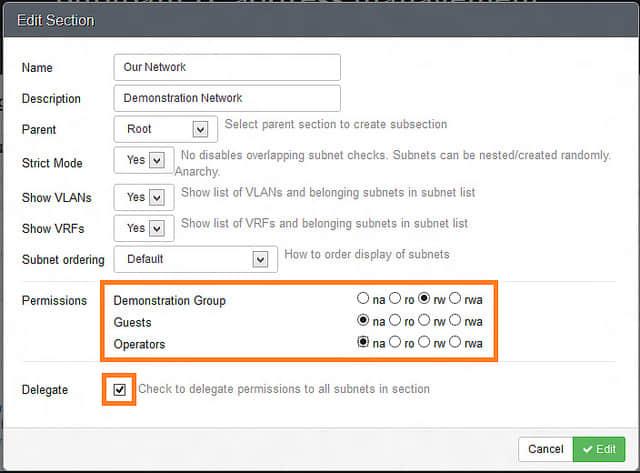Set Operators permission to 'ro'
Image resolution: width=640 pixels, height=473 pixels.
[394, 343]
